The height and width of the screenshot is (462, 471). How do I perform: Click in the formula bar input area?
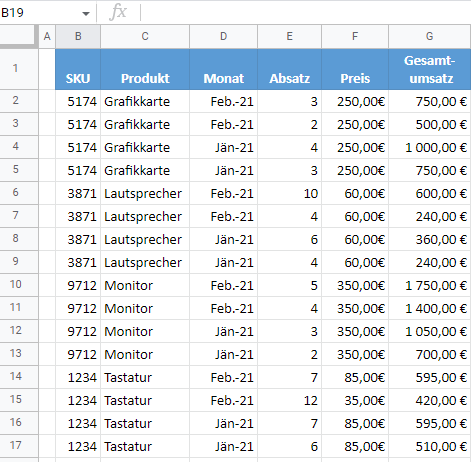pyautogui.click(x=306, y=13)
